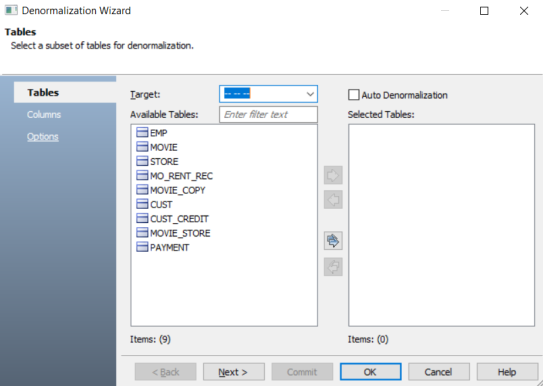The image size is (543, 386).
Task: Click the disabled Commit button
Action: pyautogui.click(x=302, y=372)
